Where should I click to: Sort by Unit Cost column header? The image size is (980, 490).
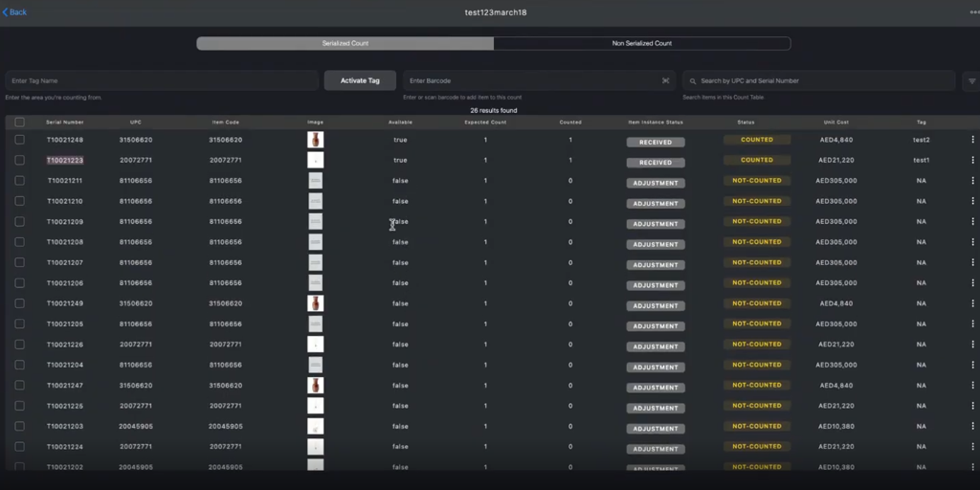tap(836, 122)
